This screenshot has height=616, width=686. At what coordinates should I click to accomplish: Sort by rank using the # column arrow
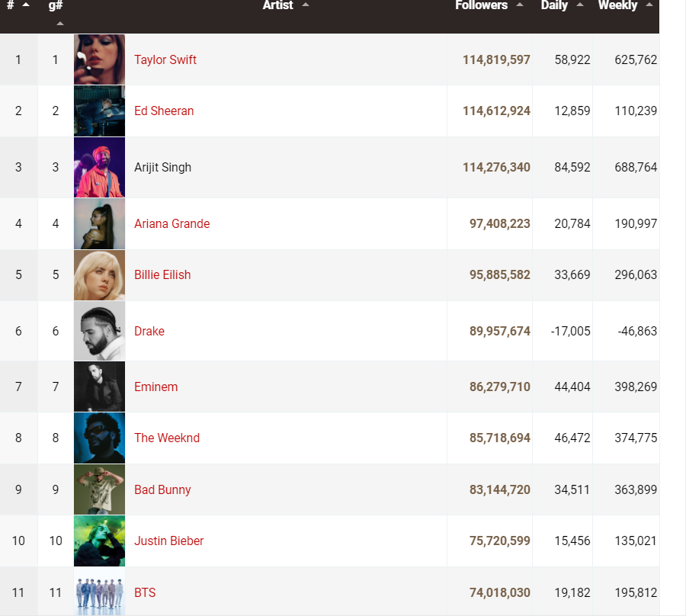[x=26, y=5]
